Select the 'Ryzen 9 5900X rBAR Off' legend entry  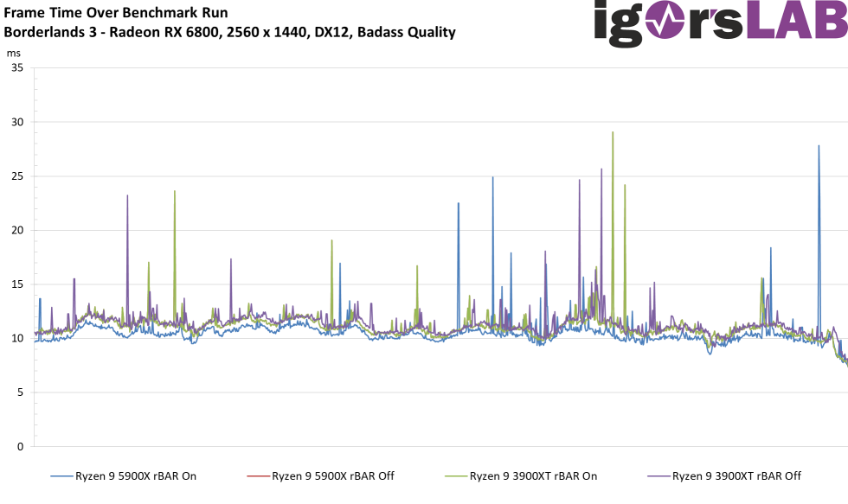[x=320, y=476]
